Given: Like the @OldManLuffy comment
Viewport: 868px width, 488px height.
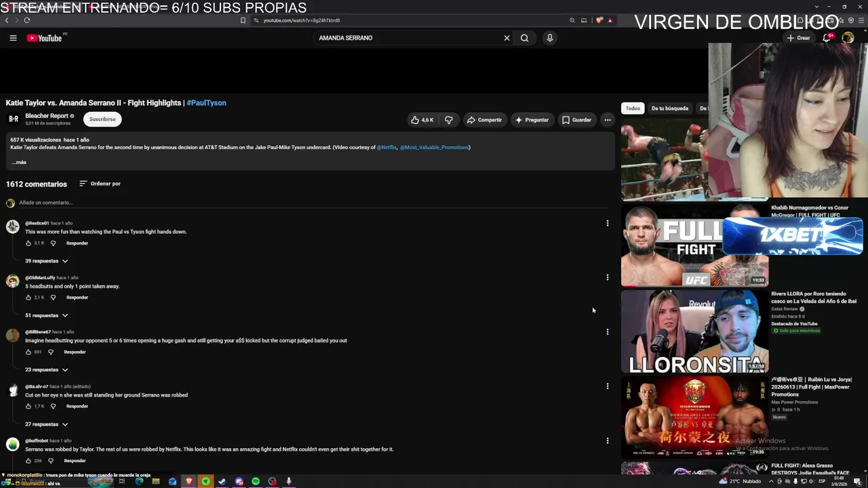Looking at the screenshot, I should click(x=28, y=297).
